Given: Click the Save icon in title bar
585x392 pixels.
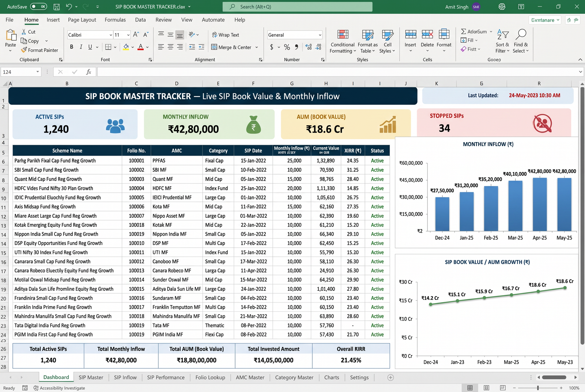Looking at the screenshot, I should tap(57, 7).
